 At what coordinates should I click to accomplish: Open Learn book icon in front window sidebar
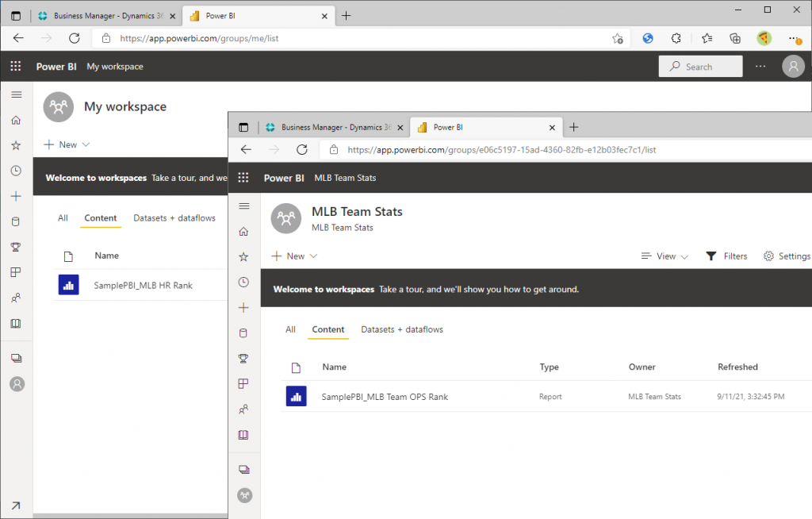[243, 435]
